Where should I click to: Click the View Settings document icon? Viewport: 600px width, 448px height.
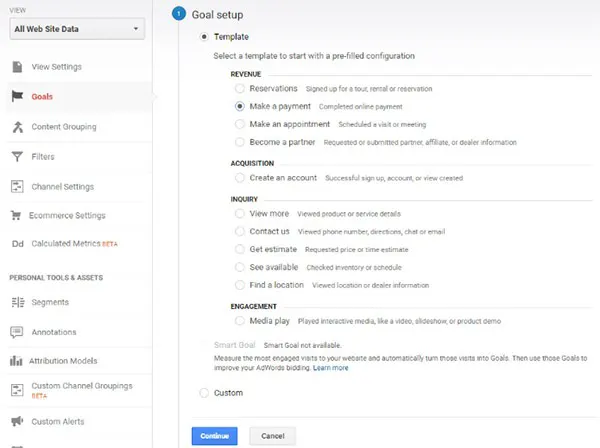17,67
